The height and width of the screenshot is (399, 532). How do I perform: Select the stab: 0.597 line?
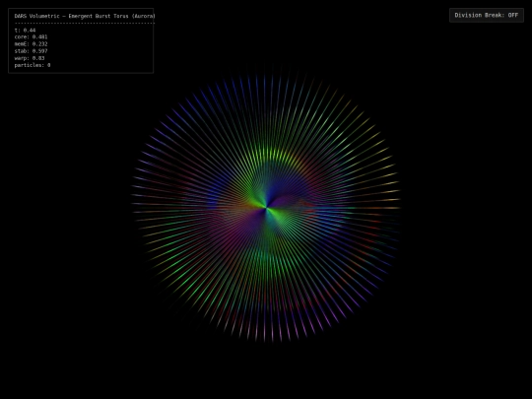31,51
